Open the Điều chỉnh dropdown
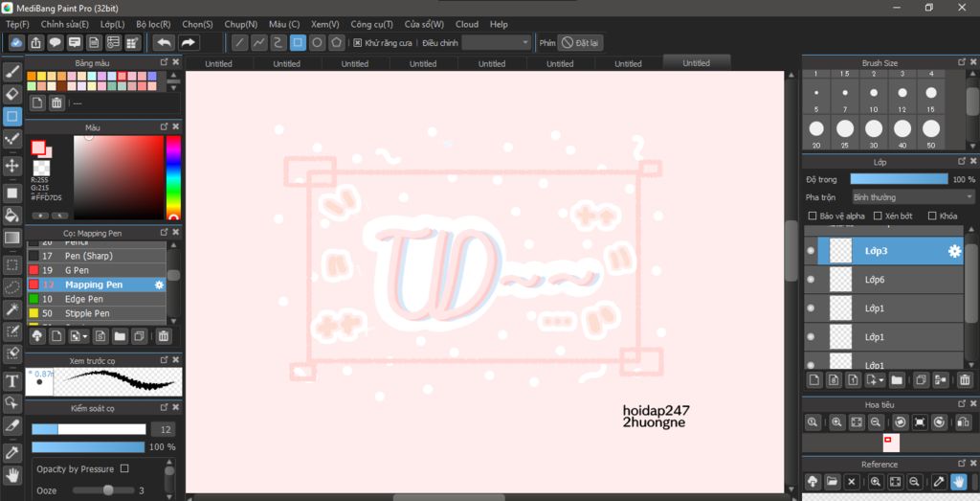Image resolution: width=980 pixels, height=501 pixels. point(497,42)
